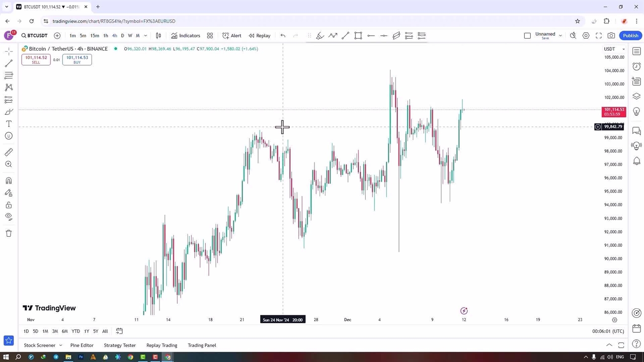The width and height of the screenshot is (644, 362).
Task: Click the Zoom In magnifier tool
Action: tap(9, 164)
